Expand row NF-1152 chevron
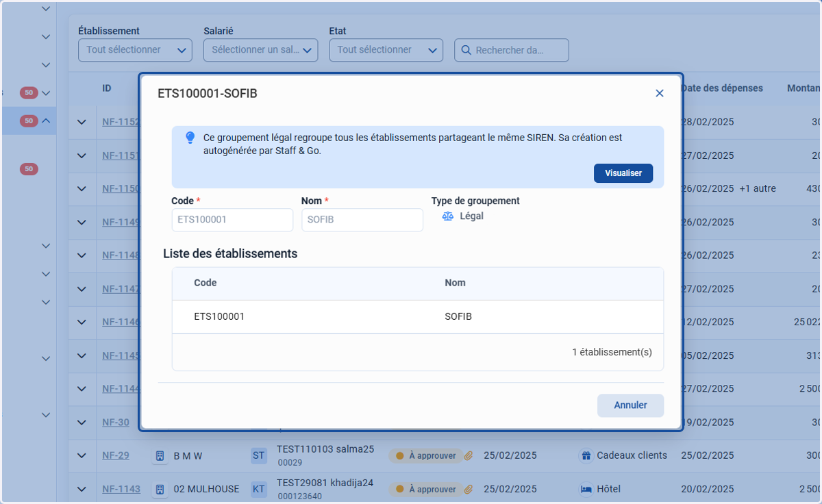Viewport: 822px width, 504px height. coord(82,122)
